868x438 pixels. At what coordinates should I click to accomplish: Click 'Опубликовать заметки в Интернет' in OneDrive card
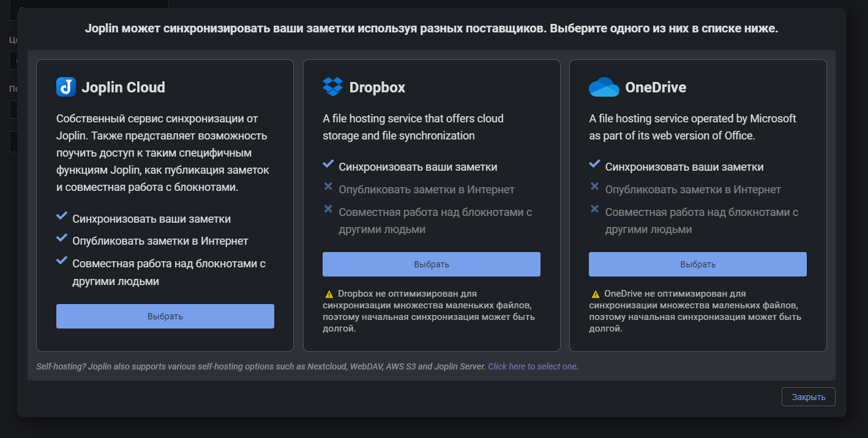coord(693,190)
